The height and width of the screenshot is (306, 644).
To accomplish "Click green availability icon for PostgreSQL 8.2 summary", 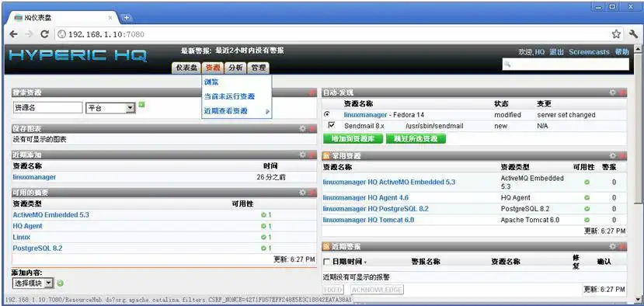I will pos(263,249).
